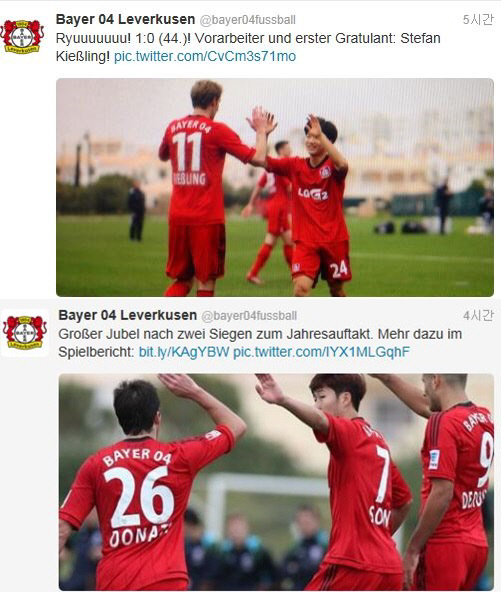Click the Bayer 04 crest avatar in first tweet
The image size is (501, 592).
22,37
